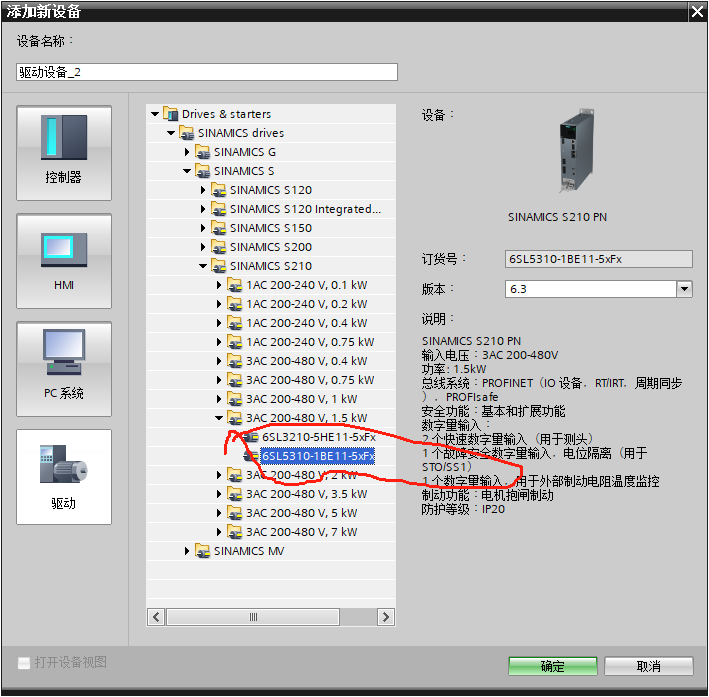Viewport: 709px width, 697px height.
Task: Click the 设备名称 input field
Action: 207,72
